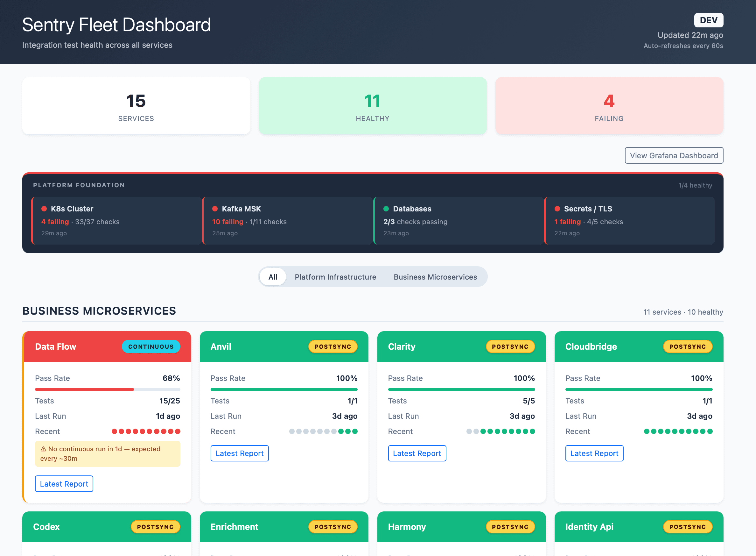The image size is (756, 556).
Task: Select the All filter tab
Action: 273,277
